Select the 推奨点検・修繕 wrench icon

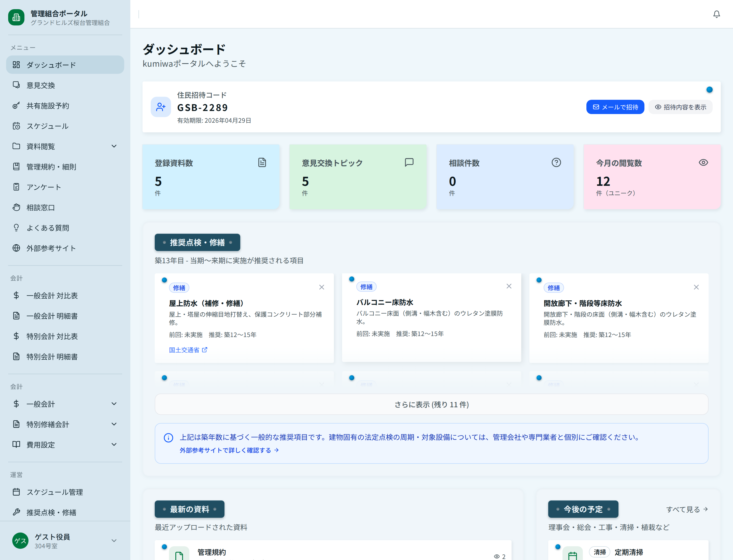16,512
